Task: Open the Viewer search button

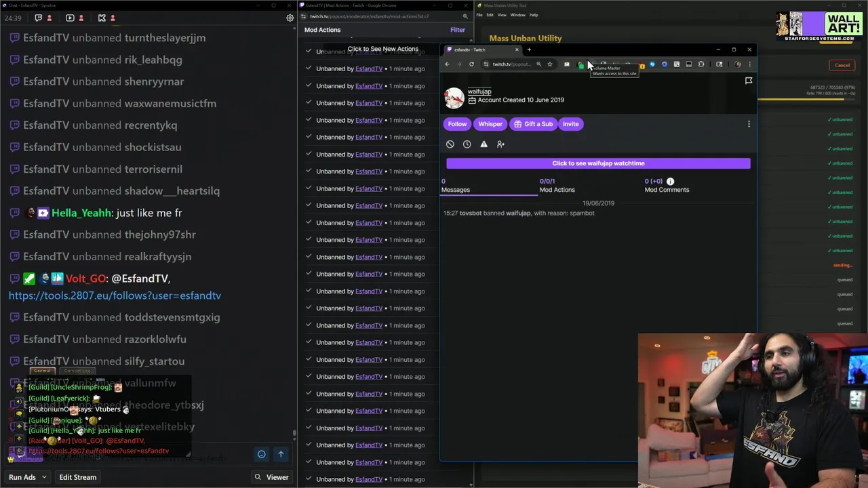Action: click(271, 477)
